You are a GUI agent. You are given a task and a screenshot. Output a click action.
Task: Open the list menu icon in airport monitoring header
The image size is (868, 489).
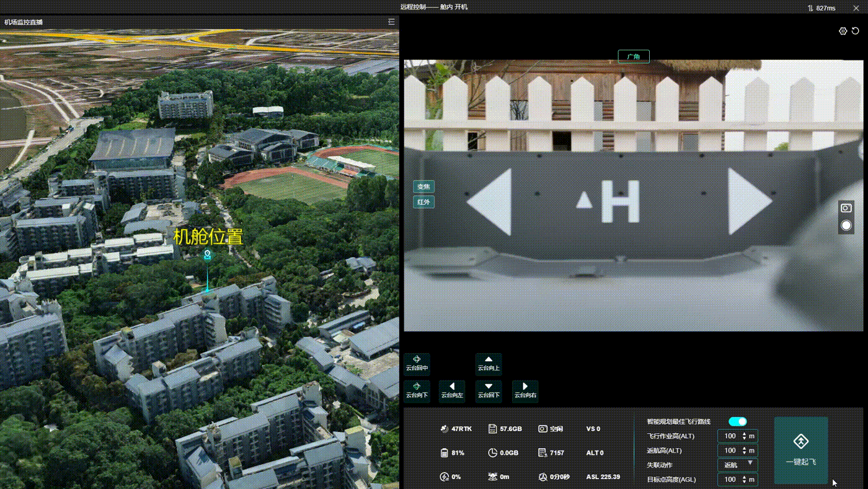point(391,22)
